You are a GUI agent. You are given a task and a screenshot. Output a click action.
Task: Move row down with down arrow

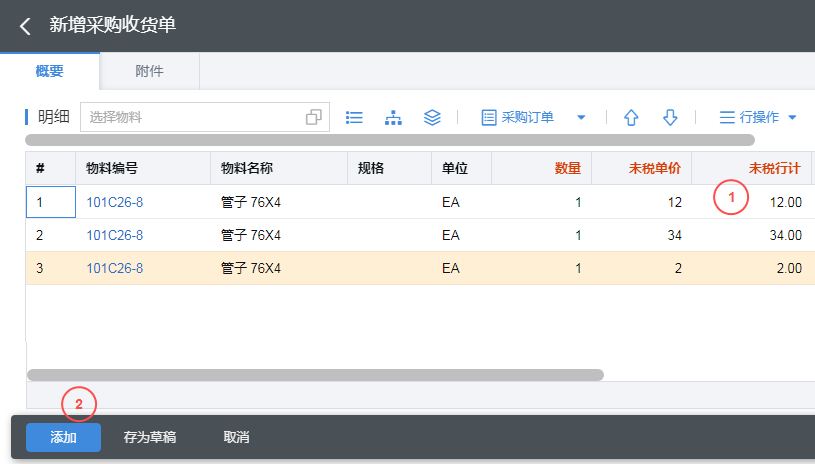click(x=670, y=117)
